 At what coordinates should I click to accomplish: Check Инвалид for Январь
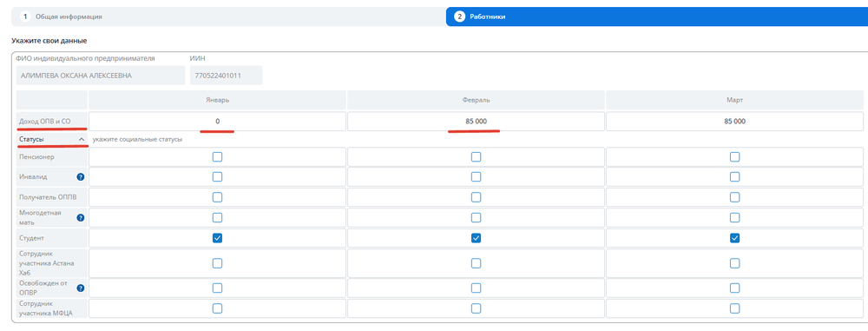point(218,177)
